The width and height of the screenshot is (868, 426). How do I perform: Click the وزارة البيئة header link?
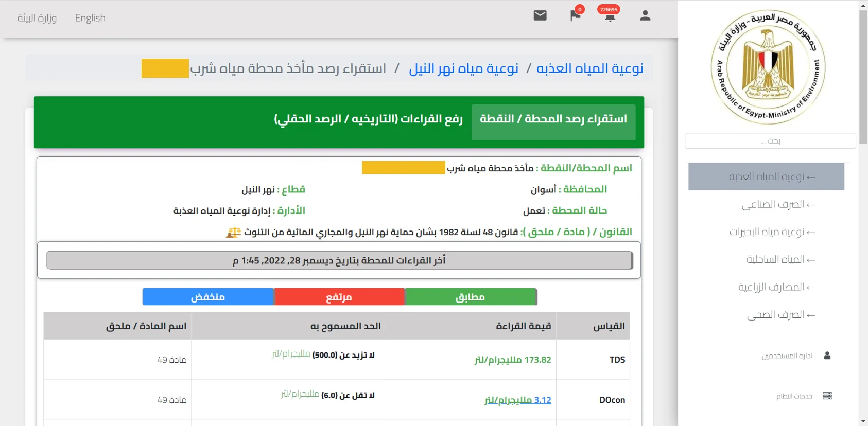click(x=37, y=18)
